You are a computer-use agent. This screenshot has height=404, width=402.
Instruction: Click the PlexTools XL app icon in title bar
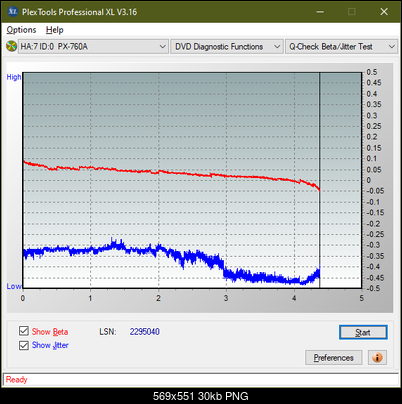coord(12,12)
